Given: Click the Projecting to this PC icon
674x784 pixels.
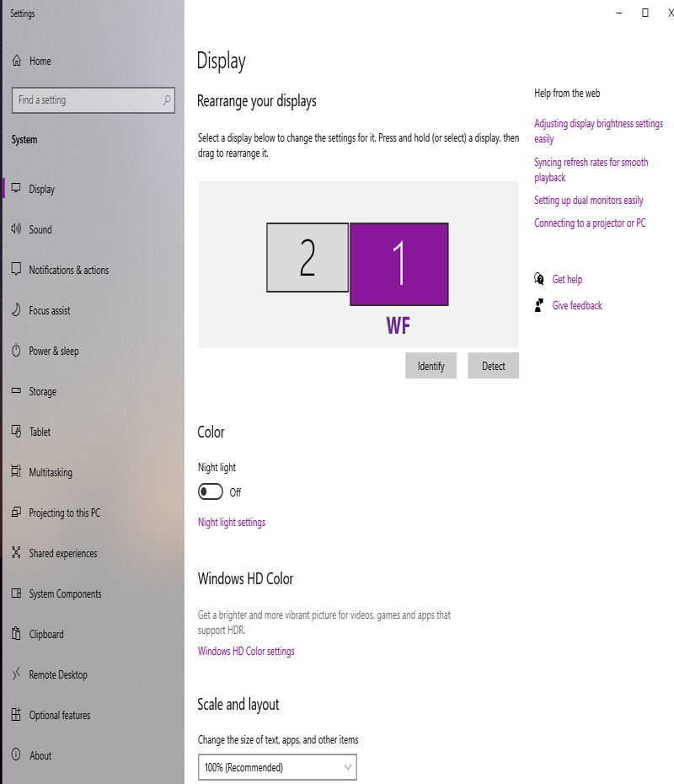Looking at the screenshot, I should (x=17, y=512).
